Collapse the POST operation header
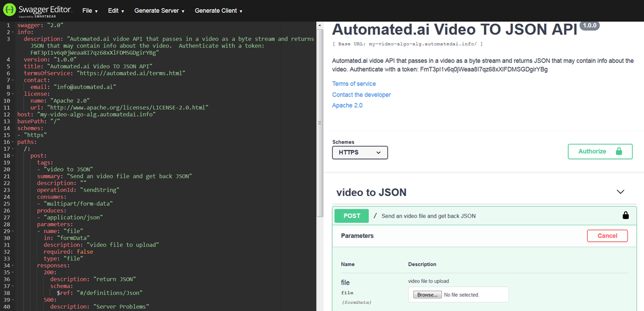 pyautogui.click(x=484, y=216)
